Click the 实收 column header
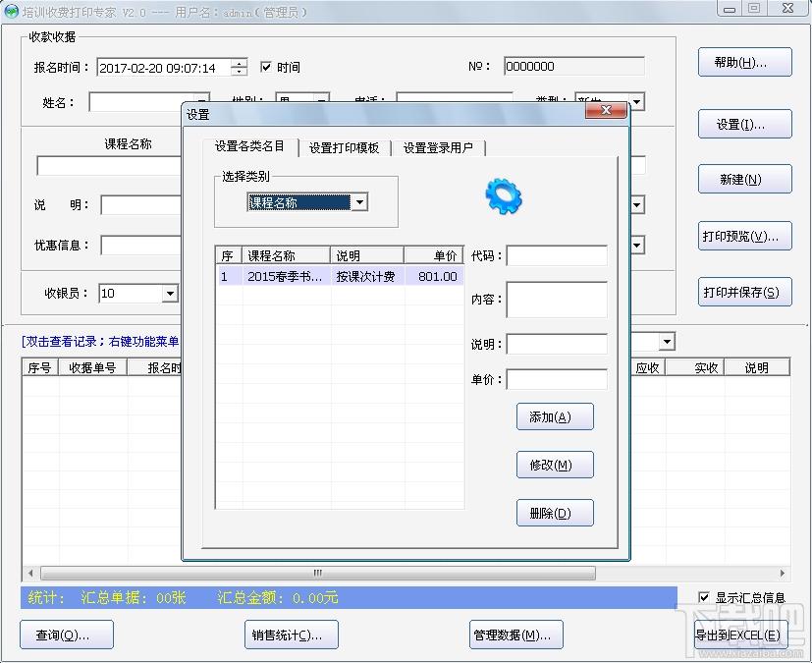Viewport: 812px width, 663px height. point(695,367)
